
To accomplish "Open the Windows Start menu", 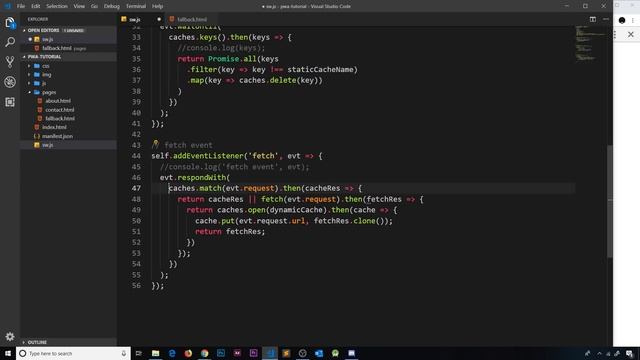I will [8, 353].
